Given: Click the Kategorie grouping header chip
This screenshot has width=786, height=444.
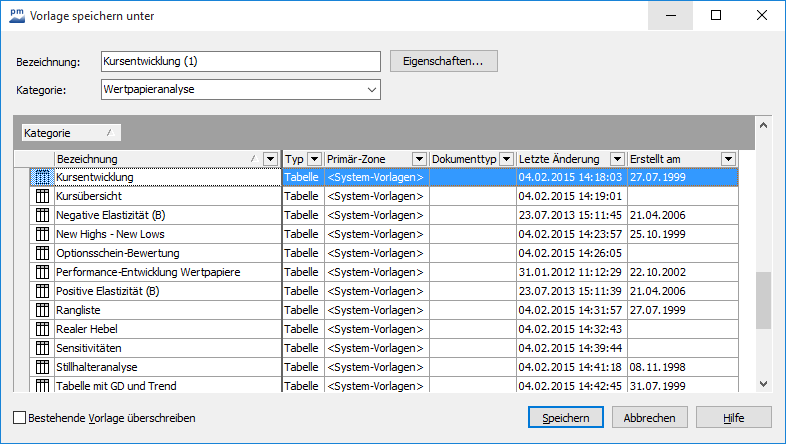Looking at the screenshot, I should click(70, 133).
